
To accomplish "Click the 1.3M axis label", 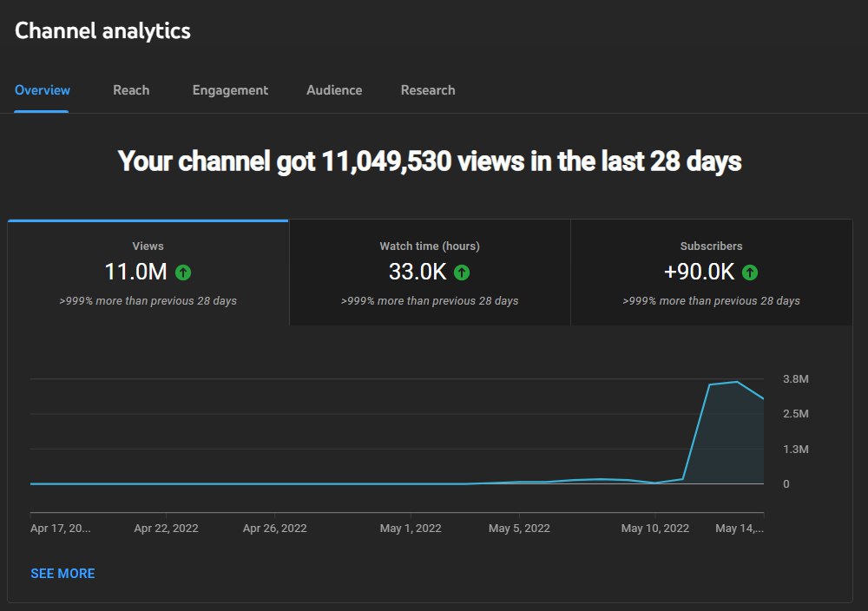I will coord(795,450).
